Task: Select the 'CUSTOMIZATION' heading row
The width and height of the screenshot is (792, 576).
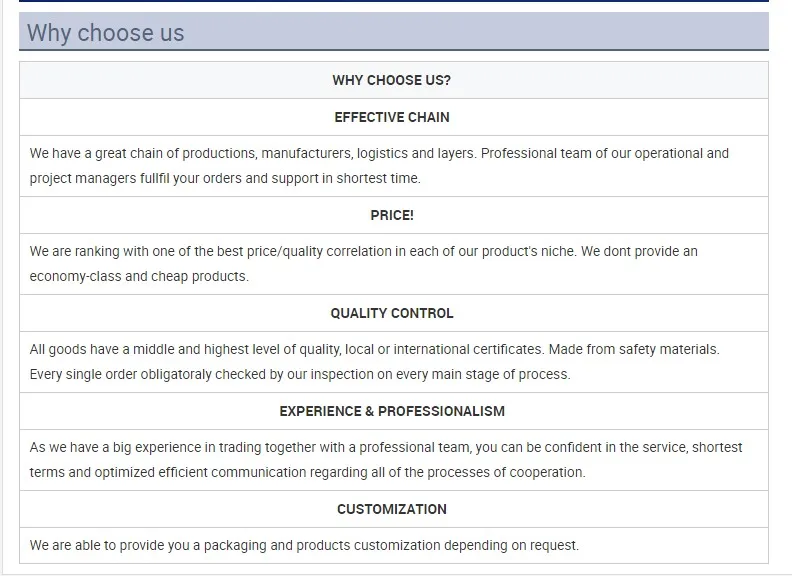Action: [x=392, y=509]
